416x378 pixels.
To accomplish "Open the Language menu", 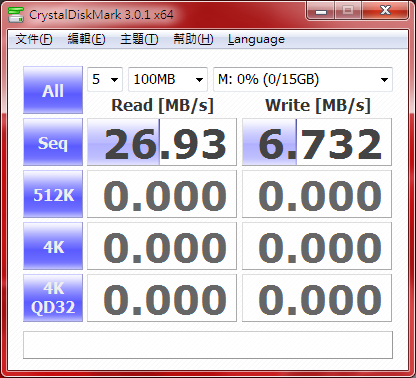I will [256, 39].
